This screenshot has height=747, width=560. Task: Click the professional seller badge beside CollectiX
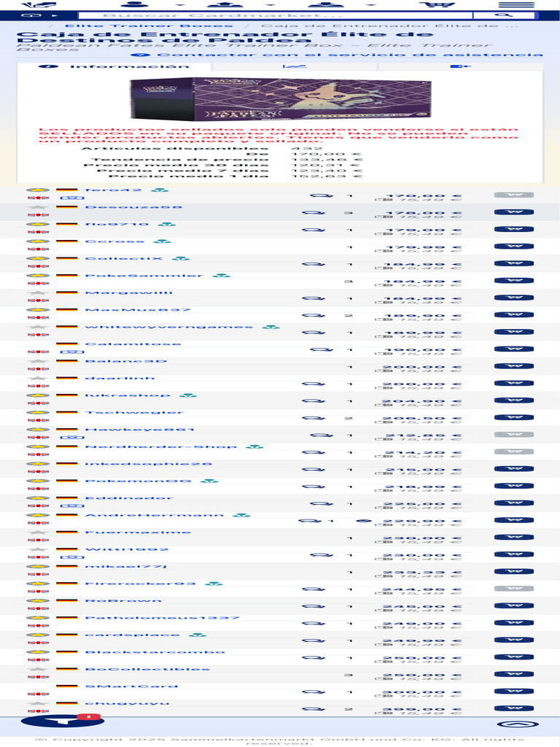tap(181, 259)
